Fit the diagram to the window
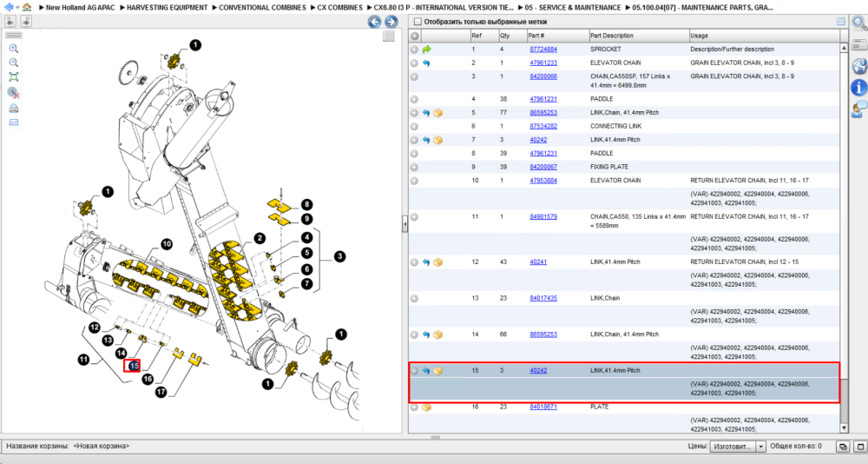 (14, 77)
